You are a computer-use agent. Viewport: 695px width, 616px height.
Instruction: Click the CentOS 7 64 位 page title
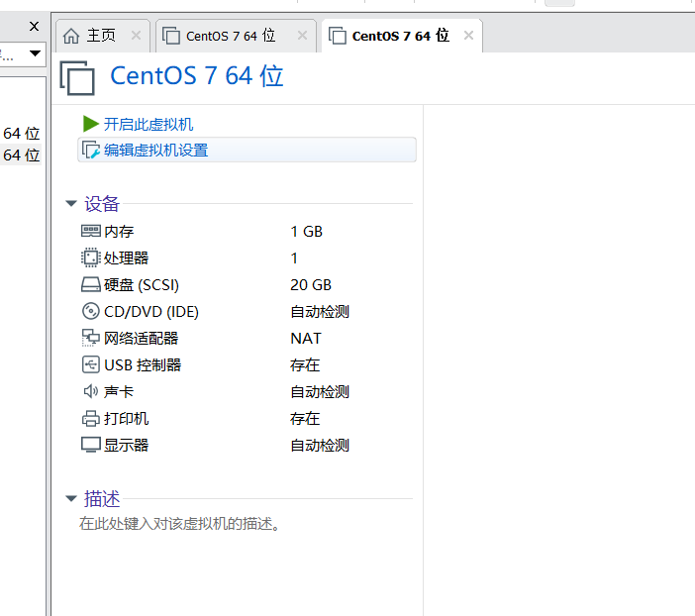click(196, 76)
